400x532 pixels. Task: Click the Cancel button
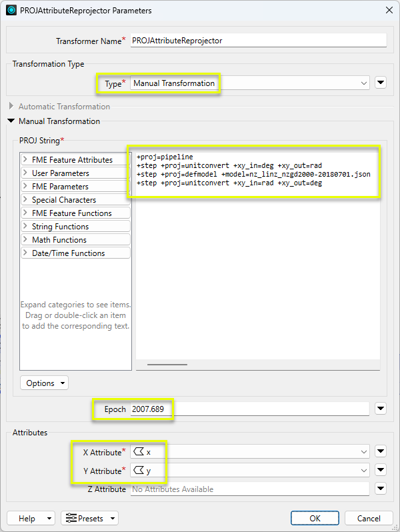tap(369, 518)
